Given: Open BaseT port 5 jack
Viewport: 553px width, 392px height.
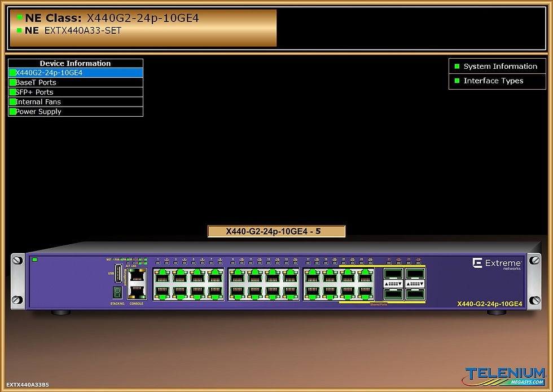Looking at the screenshot, I should [x=197, y=276].
